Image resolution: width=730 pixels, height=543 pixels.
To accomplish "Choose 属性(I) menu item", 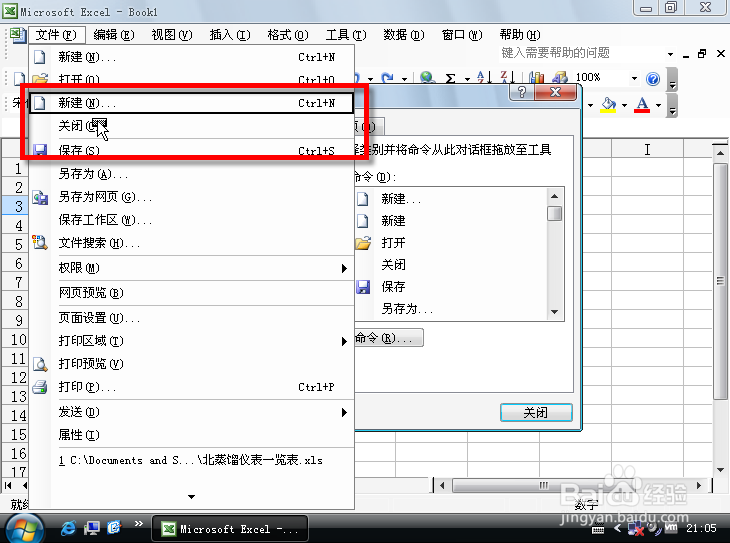I will pos(191,435).
